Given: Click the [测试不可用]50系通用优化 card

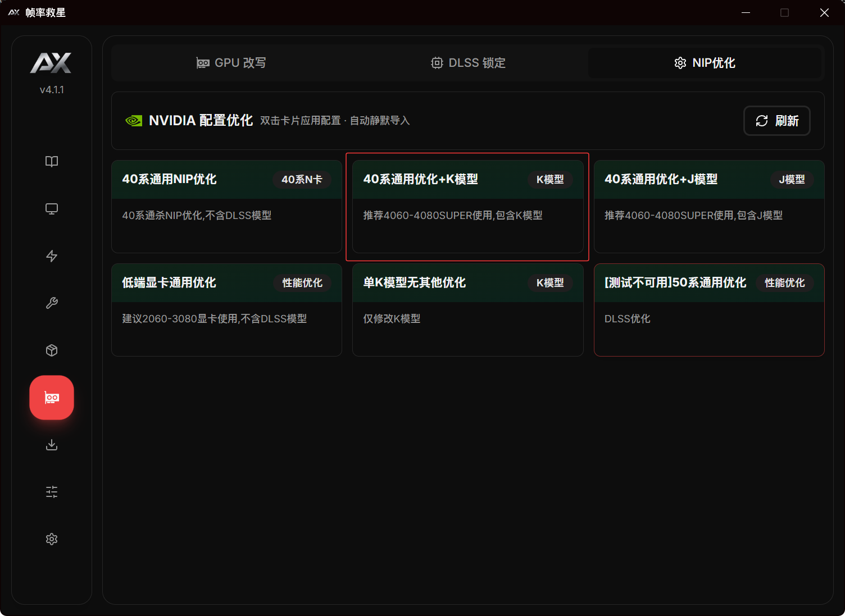Looking at the screenshot, I should click(x=708, y=310).
